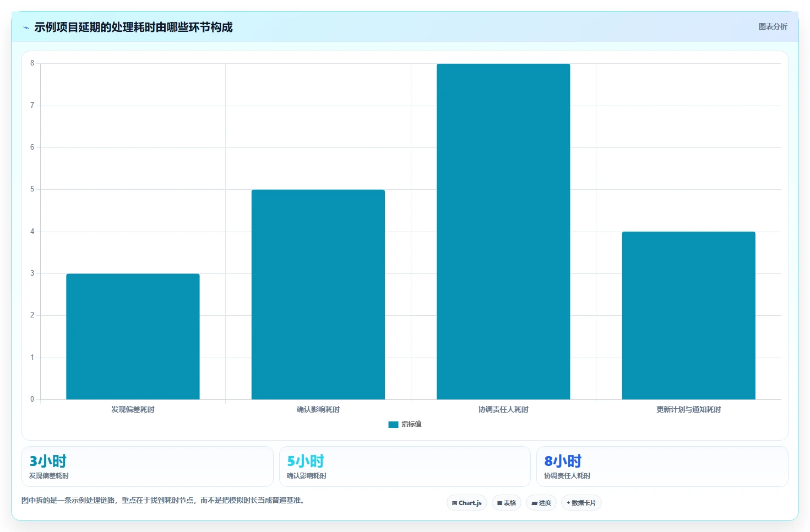Click the chart title 示例项目延期的处理耗时由哪些环节构成
This screenshot has height=532, width=810.
click(x=133, y=28)
